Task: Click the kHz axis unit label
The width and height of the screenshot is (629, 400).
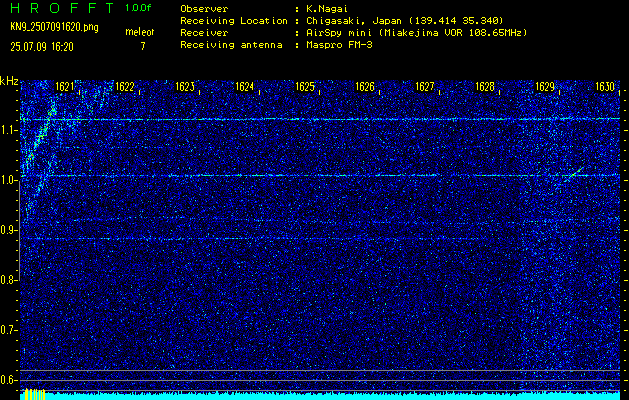Action: [x=9, y=81]
